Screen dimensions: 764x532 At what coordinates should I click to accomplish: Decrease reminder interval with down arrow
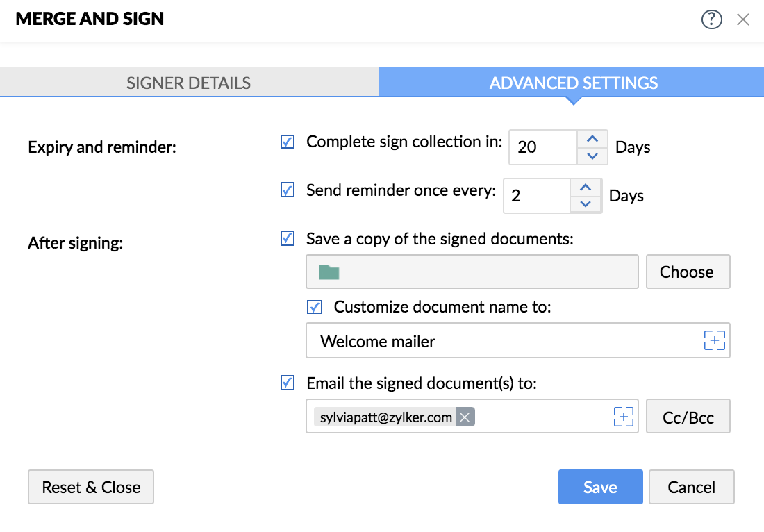coord(586,204)
